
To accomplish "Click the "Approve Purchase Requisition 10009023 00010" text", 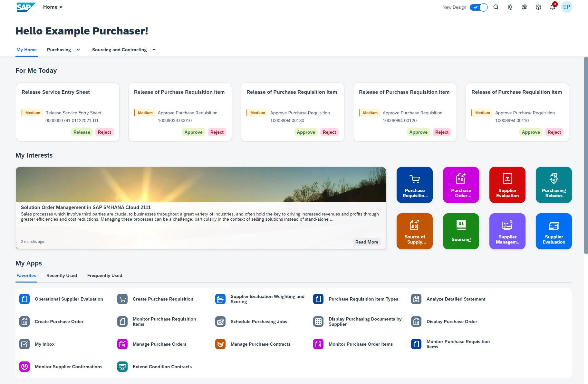I will [x=188, y=117].
